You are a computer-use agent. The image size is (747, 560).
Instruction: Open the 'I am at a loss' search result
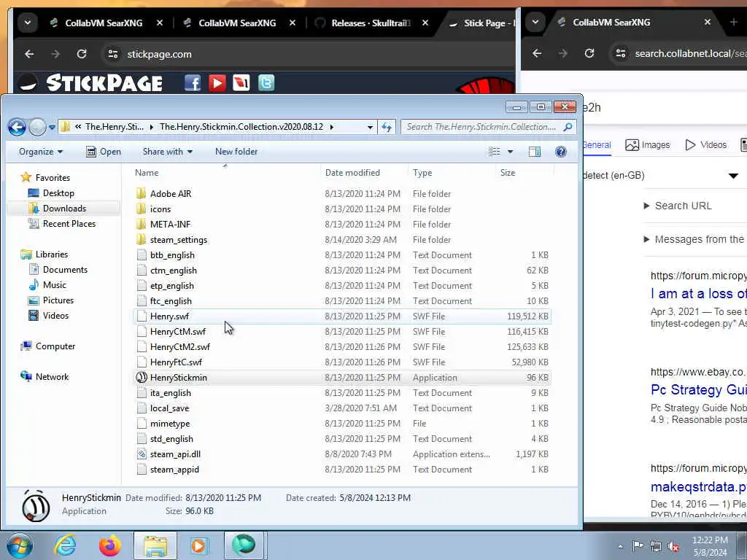tap(698, 293)
